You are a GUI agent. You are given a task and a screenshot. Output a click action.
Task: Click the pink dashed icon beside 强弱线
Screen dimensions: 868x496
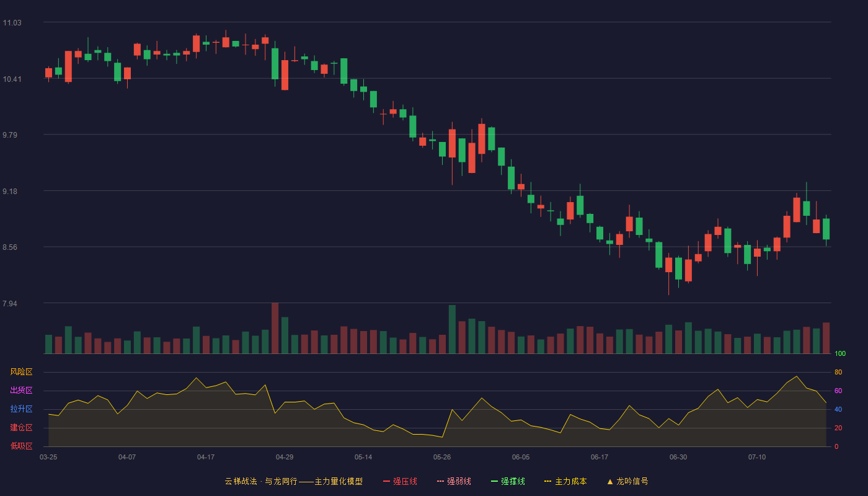pos(440,481)
